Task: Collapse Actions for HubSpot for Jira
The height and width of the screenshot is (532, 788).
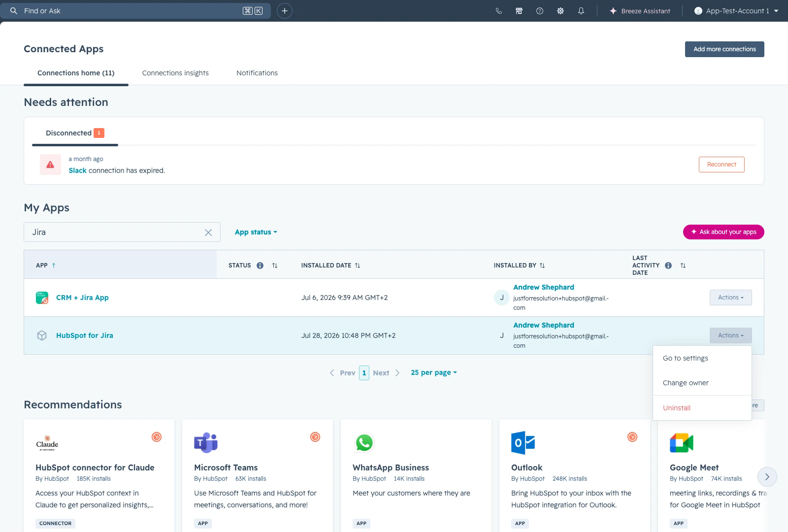Action: click(731, 335)
